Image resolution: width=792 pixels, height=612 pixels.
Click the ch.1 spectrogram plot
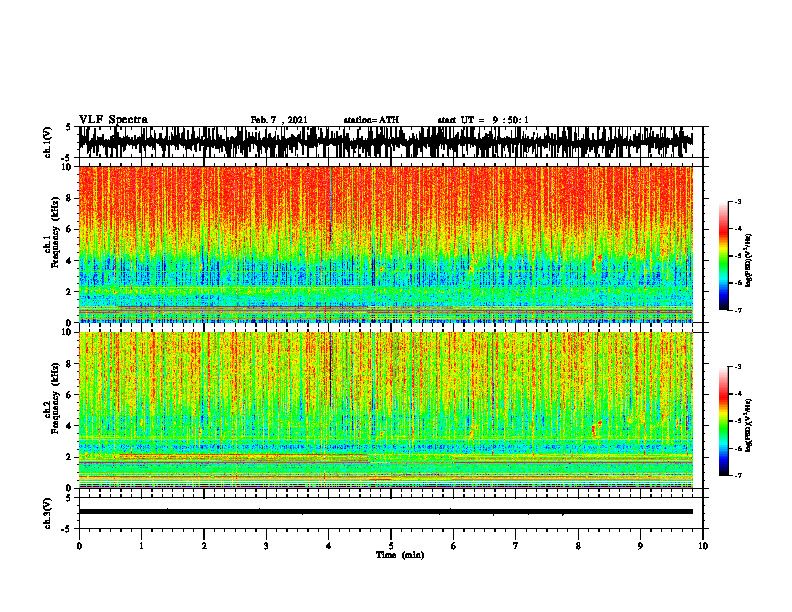(385, 244)
